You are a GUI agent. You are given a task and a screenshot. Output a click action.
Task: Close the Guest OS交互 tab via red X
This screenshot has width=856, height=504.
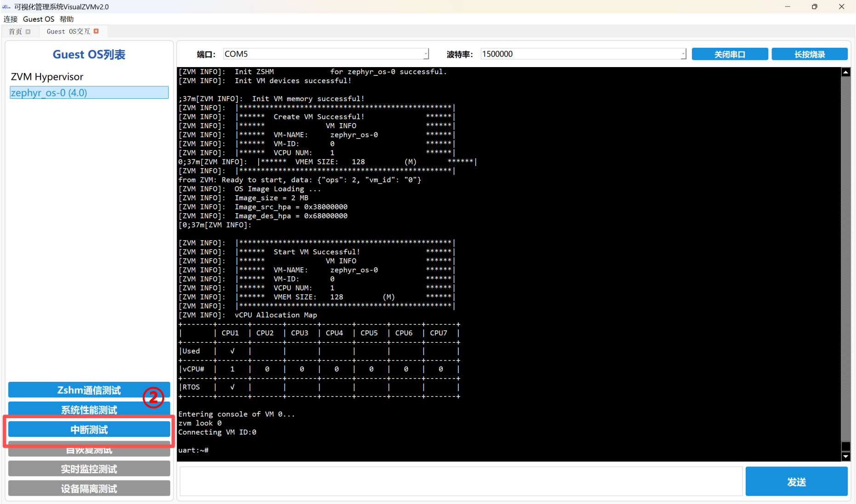(x=96, y=31)
